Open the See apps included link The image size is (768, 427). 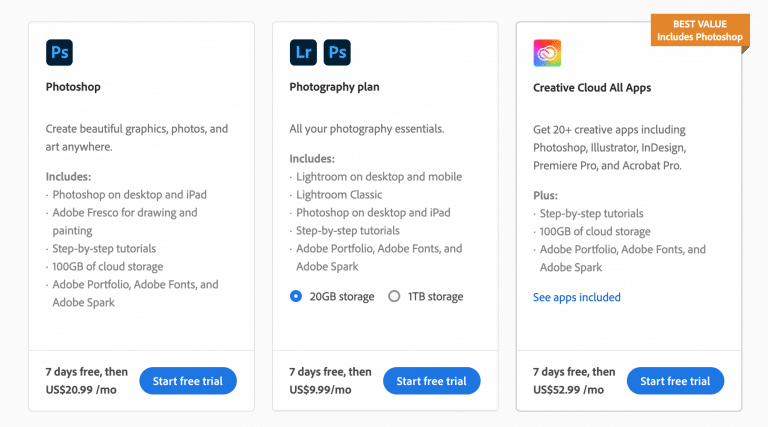[576, 297]
